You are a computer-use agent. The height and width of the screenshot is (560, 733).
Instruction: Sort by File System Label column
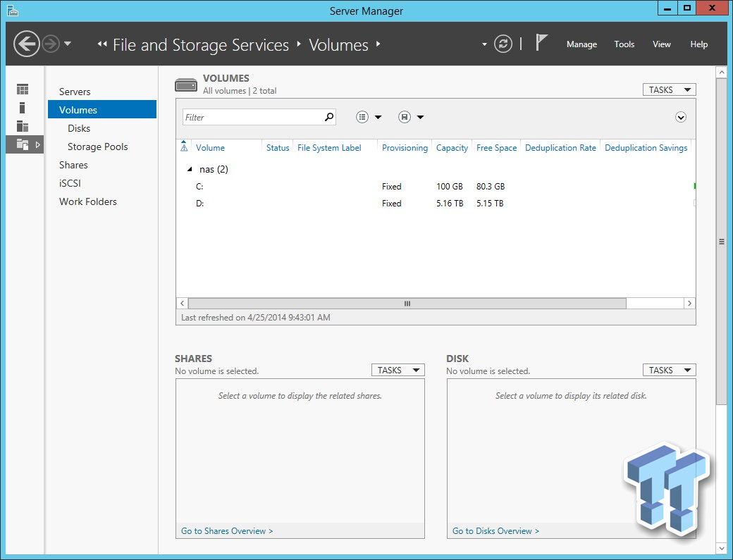(329, 148)
